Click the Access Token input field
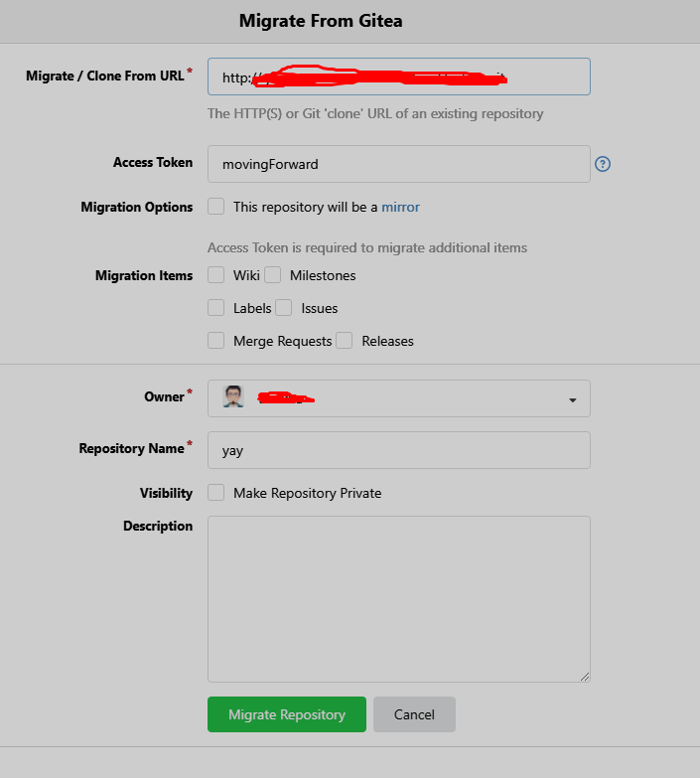Screen dimensions: 700x778 click(398, 164)
